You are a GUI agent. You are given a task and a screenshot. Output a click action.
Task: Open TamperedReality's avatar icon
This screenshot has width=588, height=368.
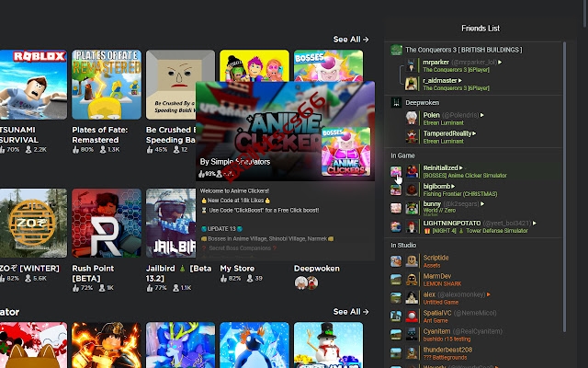pyautogui.click(x=412, y=137)
